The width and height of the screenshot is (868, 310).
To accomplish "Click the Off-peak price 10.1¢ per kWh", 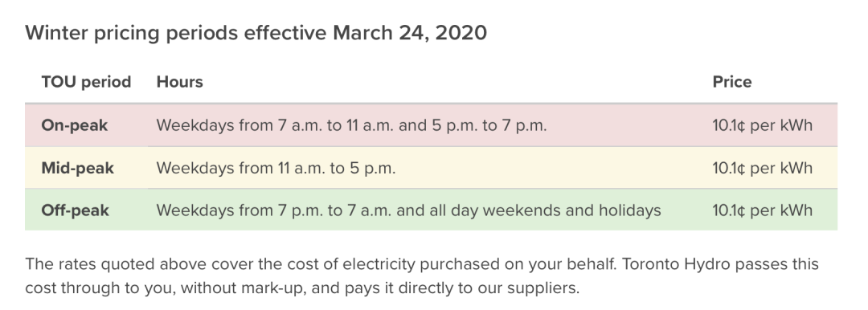I will tap(762, 211).
